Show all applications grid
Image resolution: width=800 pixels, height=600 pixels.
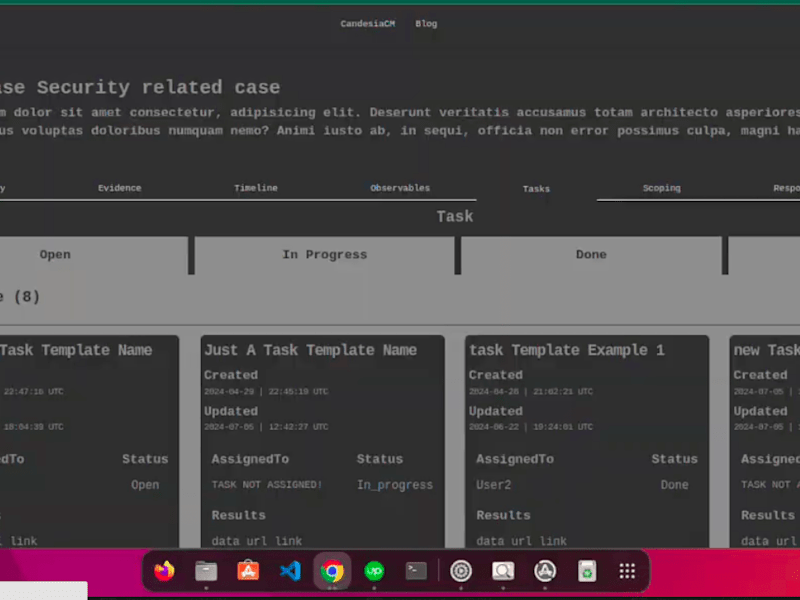tap(627, 571)
